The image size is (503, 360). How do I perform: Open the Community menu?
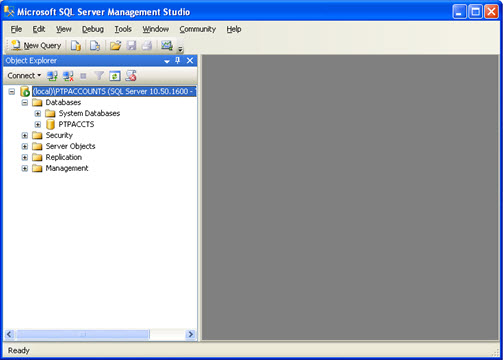point(198,29)
